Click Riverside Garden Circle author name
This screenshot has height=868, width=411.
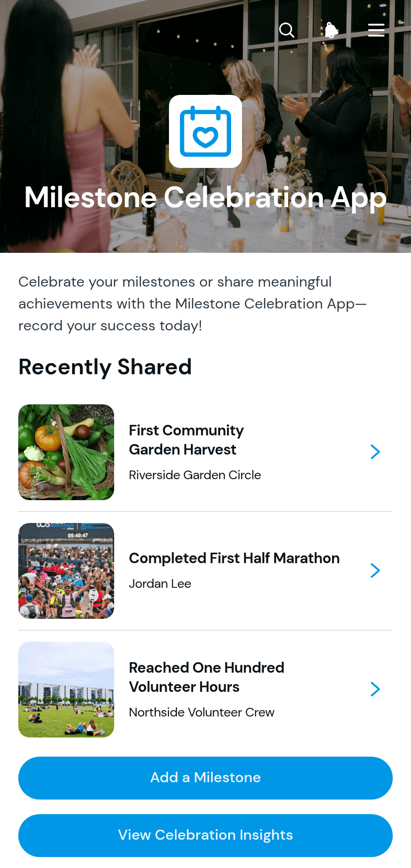click(195, 475)
